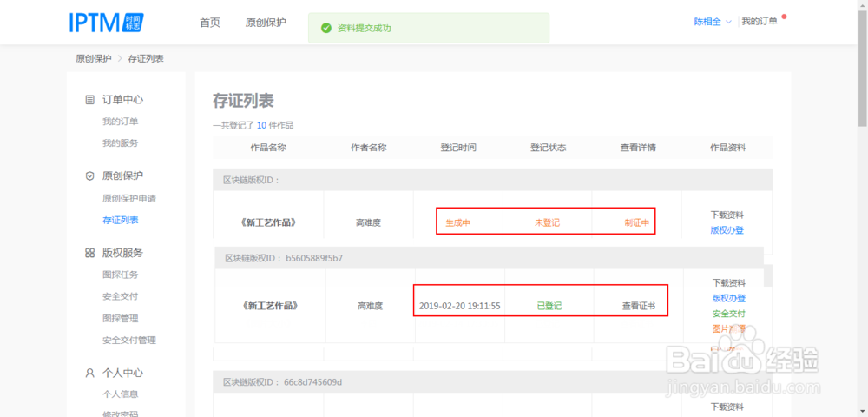This screenshot has height=417, width=868.
Task: Click the 订单中心 list icon
Action: click(89, 100)
